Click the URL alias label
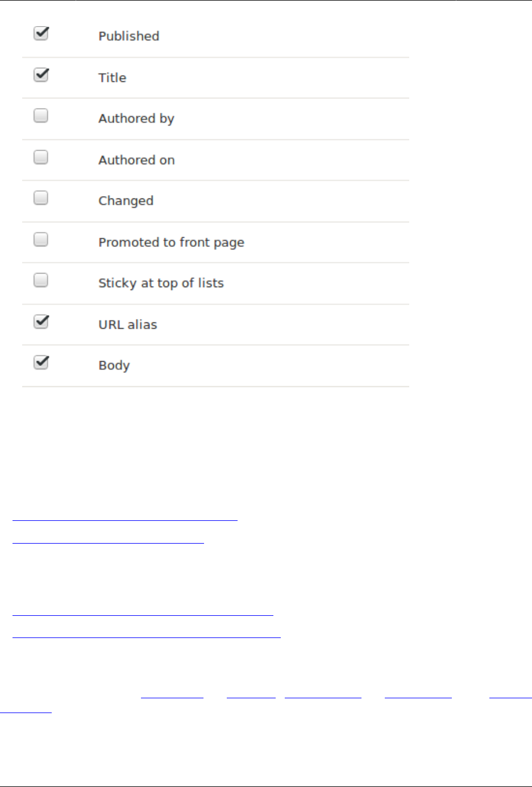 click(127, 325)
